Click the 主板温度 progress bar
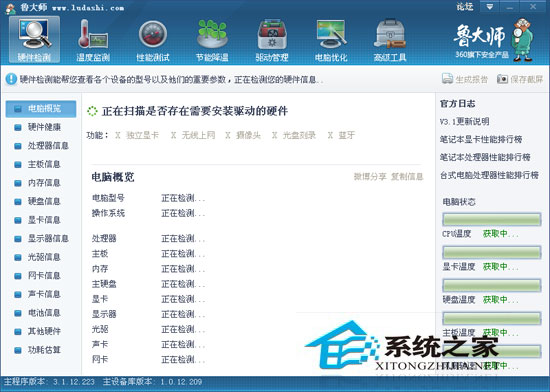Image resolution: width=550 pixels, height=392 pixels. pos(491,318)
